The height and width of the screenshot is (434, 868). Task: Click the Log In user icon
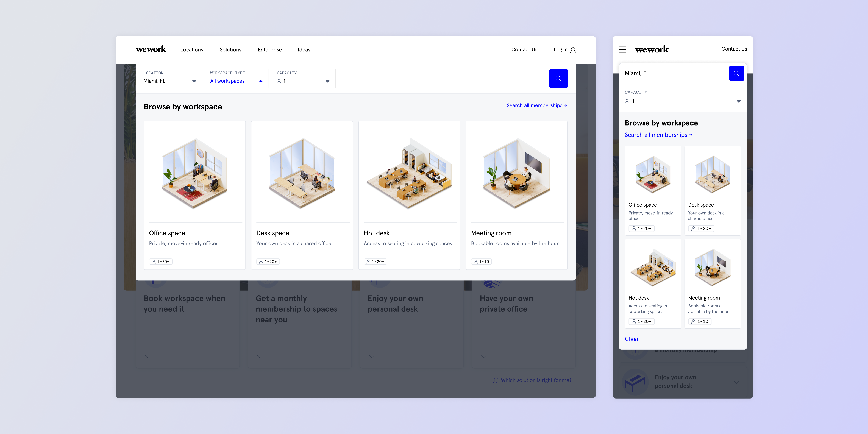coord(573,50)
